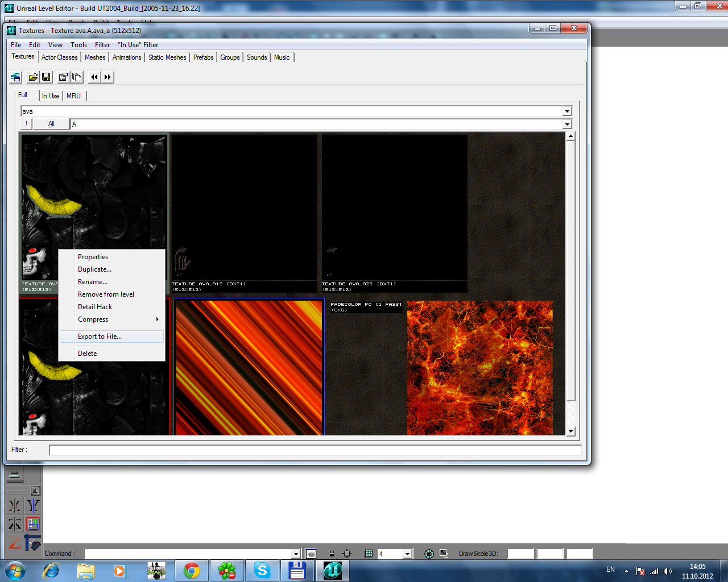Click the red Z clipping tool icon
This screenshot has width=728, height=582.
[x=15, y=543]
